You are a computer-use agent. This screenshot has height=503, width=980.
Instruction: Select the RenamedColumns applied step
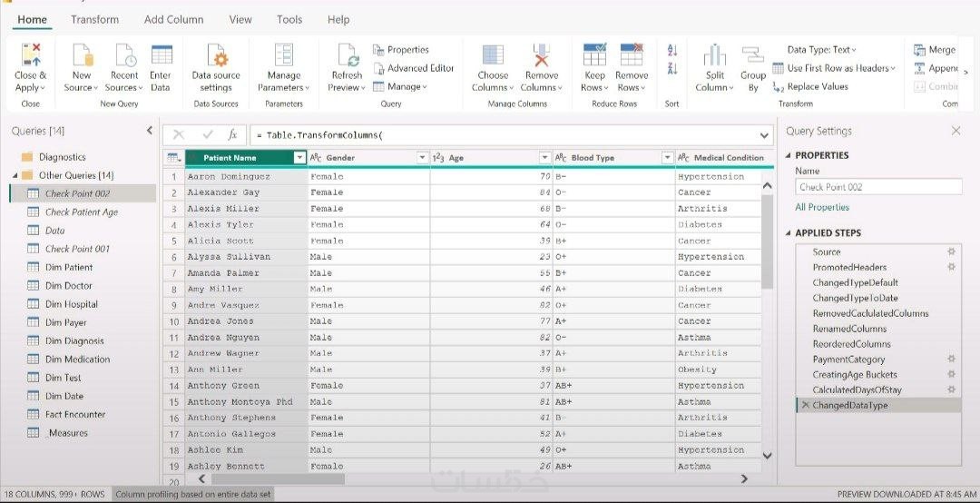(849, 329)
